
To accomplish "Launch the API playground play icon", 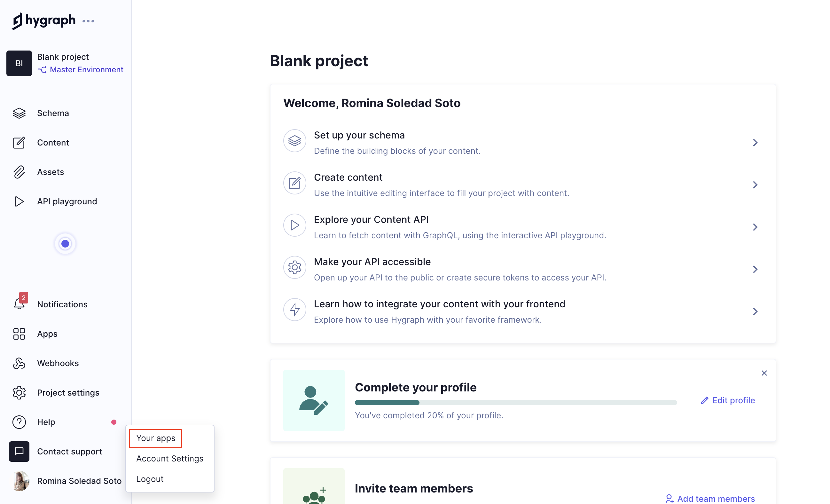I will [x=19, y=201].
